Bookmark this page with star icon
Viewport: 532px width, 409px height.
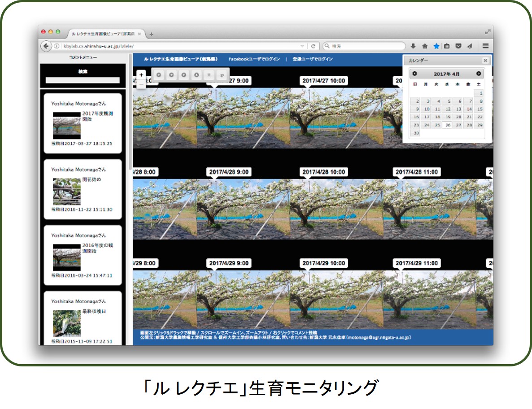tap(436, 46)
